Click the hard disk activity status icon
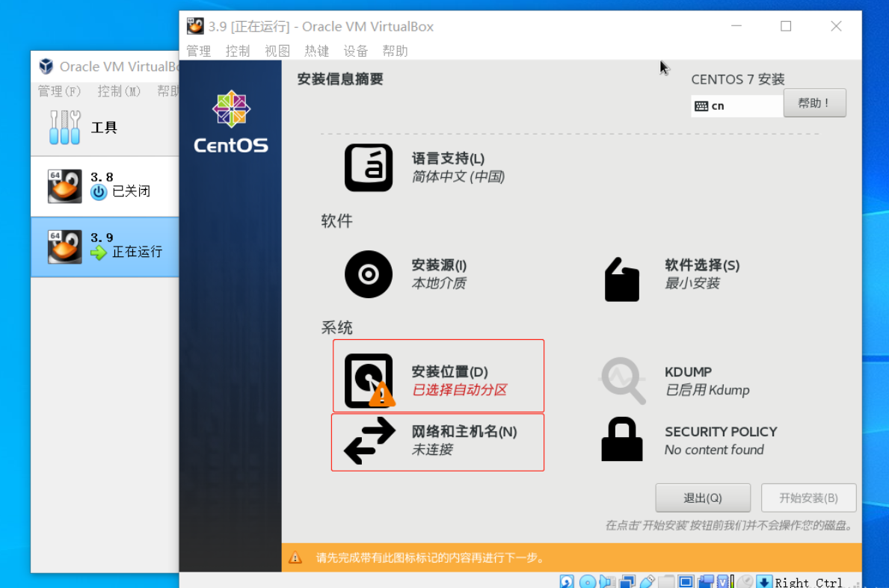The image size is (889, 588). 567,581
